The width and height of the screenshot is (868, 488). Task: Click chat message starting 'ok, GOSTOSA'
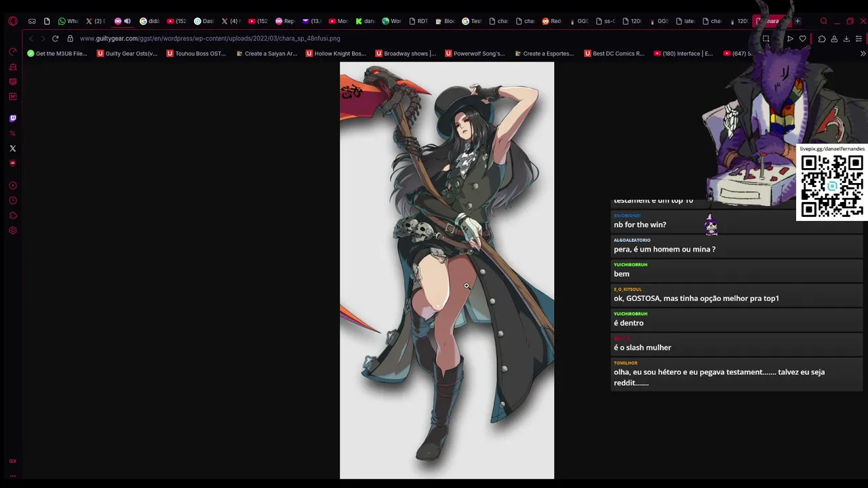696,298
